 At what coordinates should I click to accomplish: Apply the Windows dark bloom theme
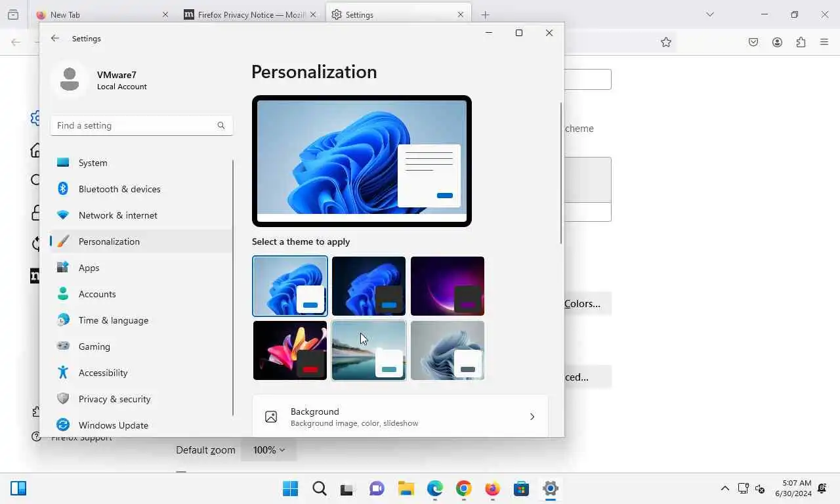(x=369, y=286)
